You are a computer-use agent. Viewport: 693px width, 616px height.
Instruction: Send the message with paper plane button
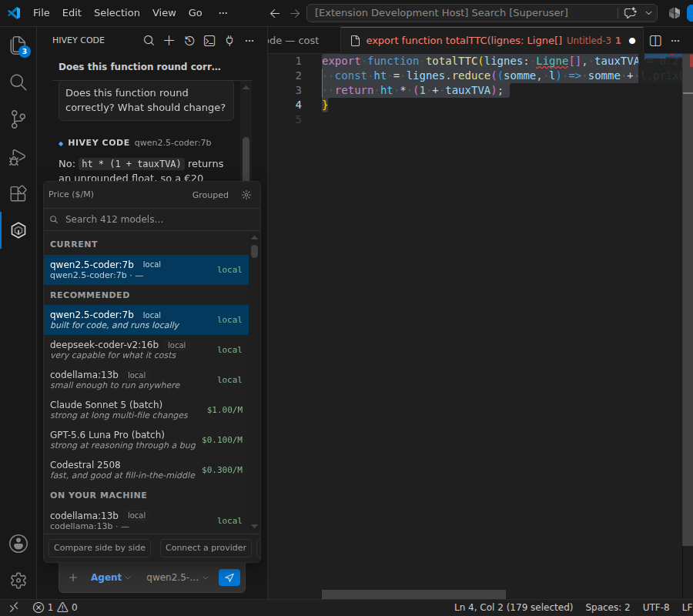(229, 577)
